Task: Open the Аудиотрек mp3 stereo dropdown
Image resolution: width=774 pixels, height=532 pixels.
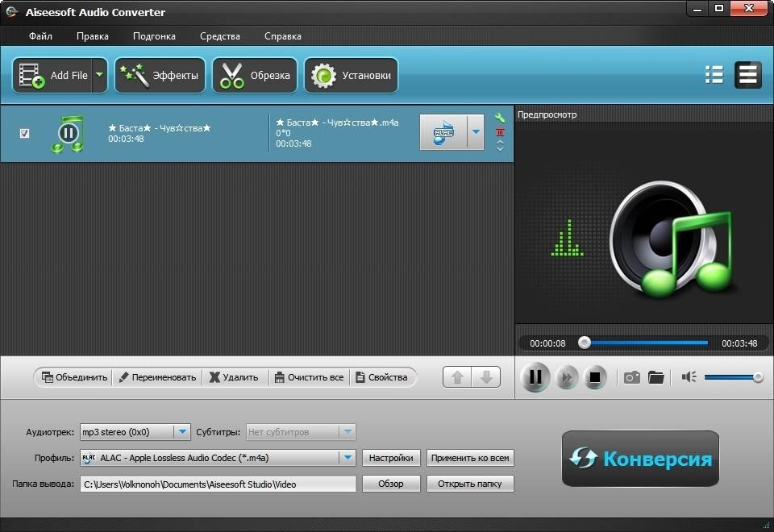Action: (135, 432)
